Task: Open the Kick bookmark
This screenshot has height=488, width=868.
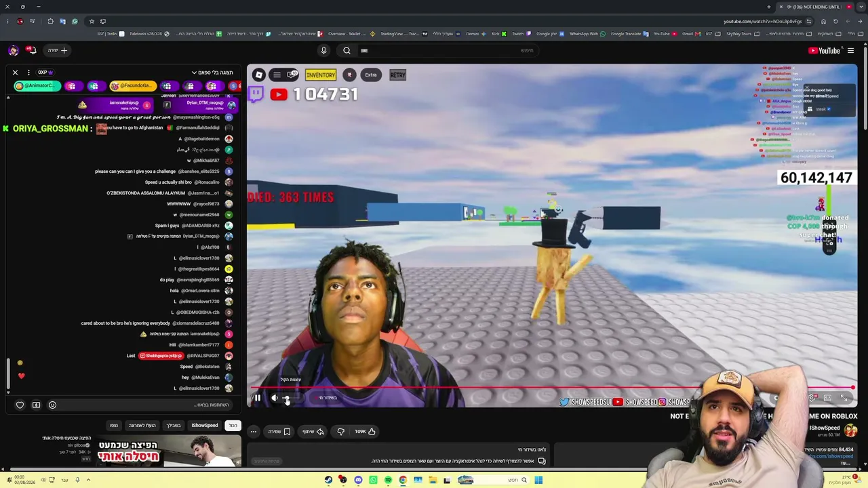Action: [500, 34]
